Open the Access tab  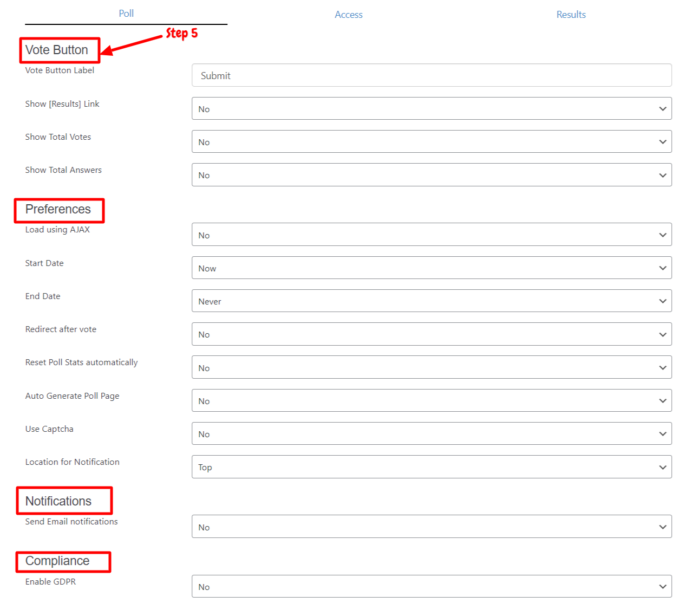(349, 15)
